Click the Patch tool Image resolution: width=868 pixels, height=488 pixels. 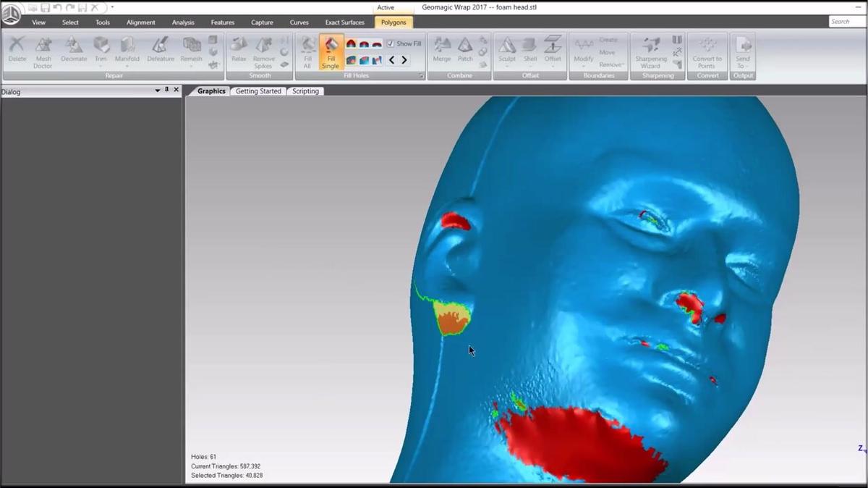point(465,51)
